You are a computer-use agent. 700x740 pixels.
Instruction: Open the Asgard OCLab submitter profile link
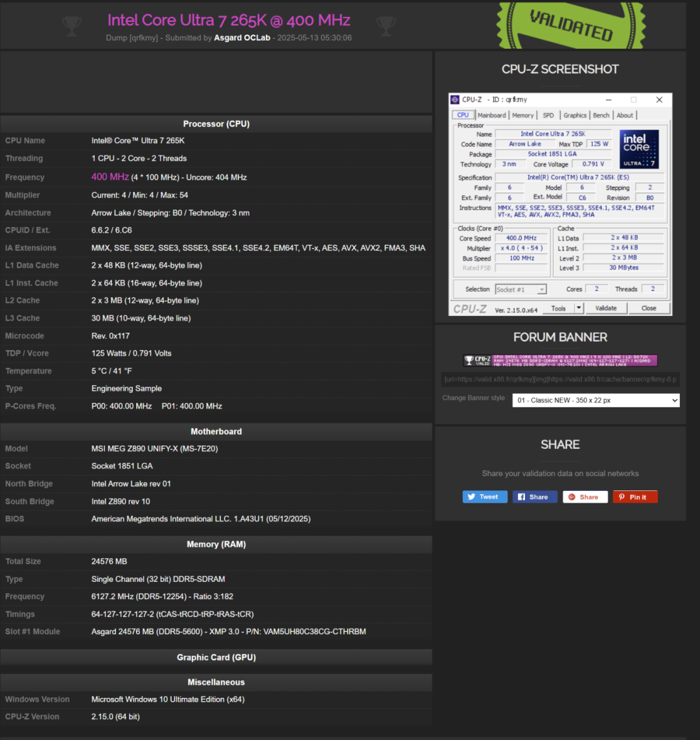point(242,38)
